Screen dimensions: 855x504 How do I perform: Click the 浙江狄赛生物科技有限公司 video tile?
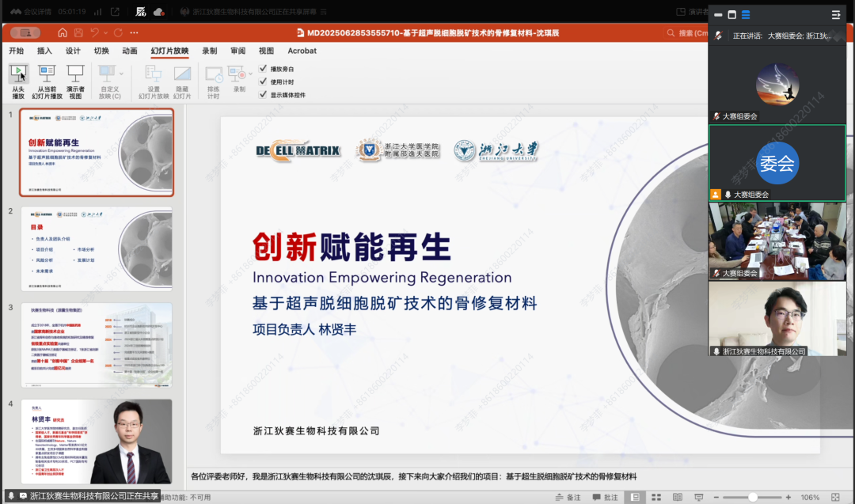(x=777, y=319)
